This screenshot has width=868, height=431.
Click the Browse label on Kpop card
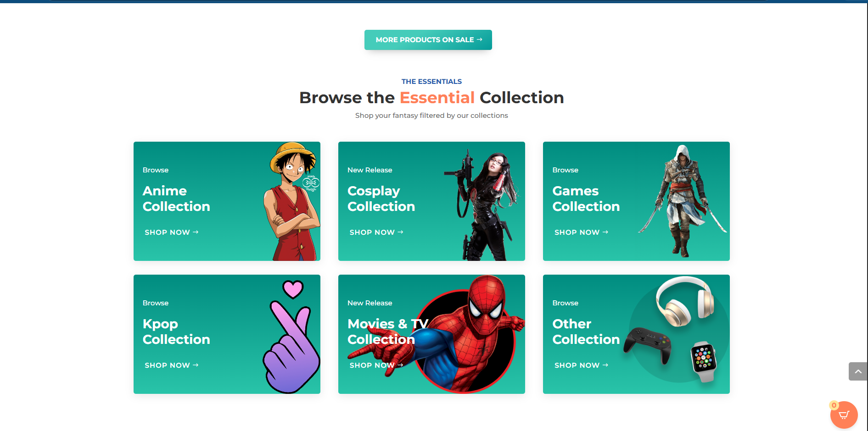[x=156, y=303]
